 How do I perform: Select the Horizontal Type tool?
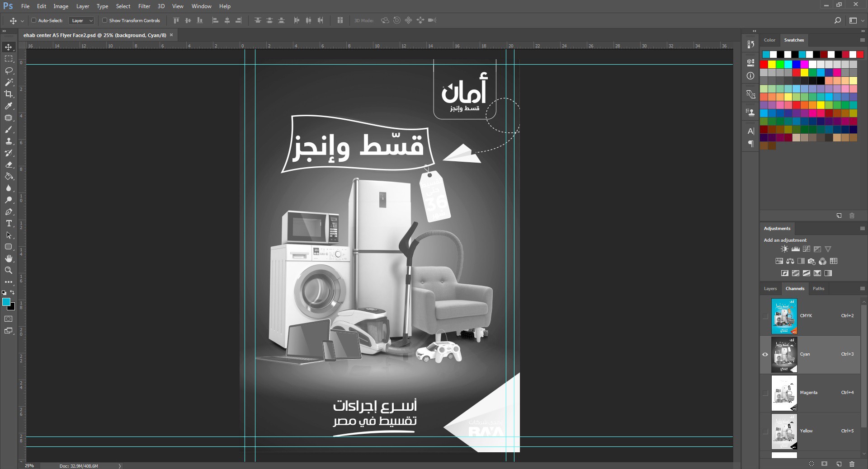pos(9,224)
